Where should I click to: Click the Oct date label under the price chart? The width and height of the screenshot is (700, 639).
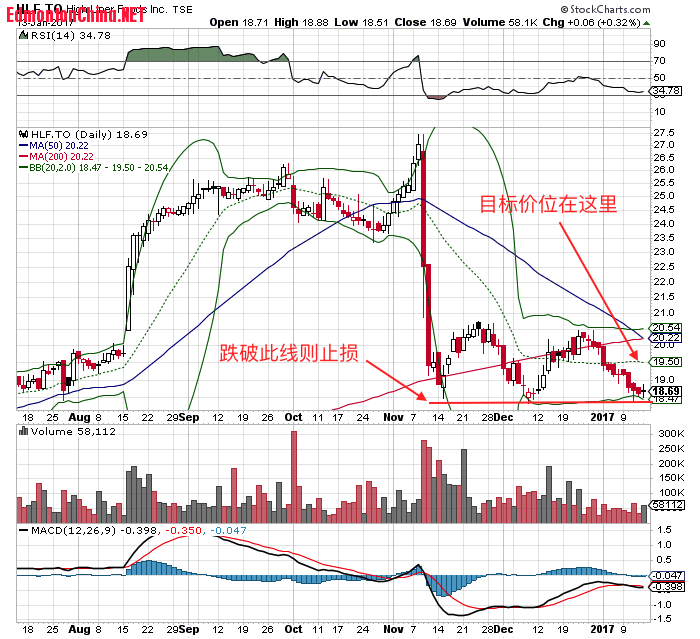click(293, 418)
